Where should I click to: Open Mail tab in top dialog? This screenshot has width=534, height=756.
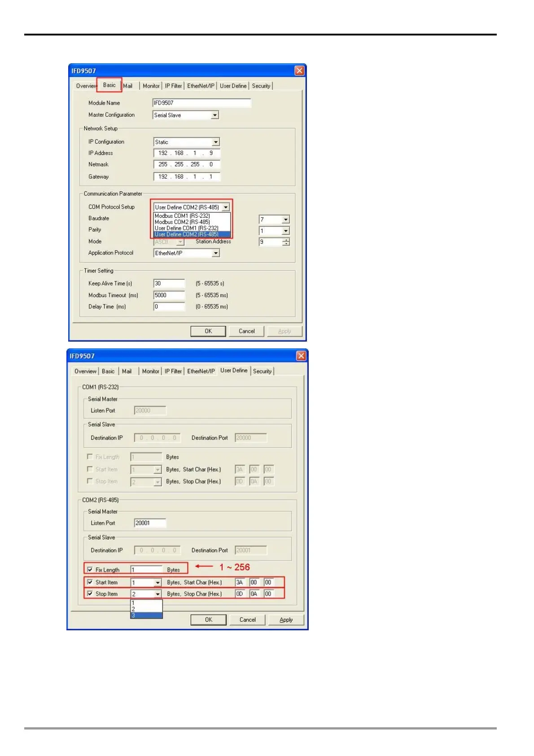click(x=128, y=86)
